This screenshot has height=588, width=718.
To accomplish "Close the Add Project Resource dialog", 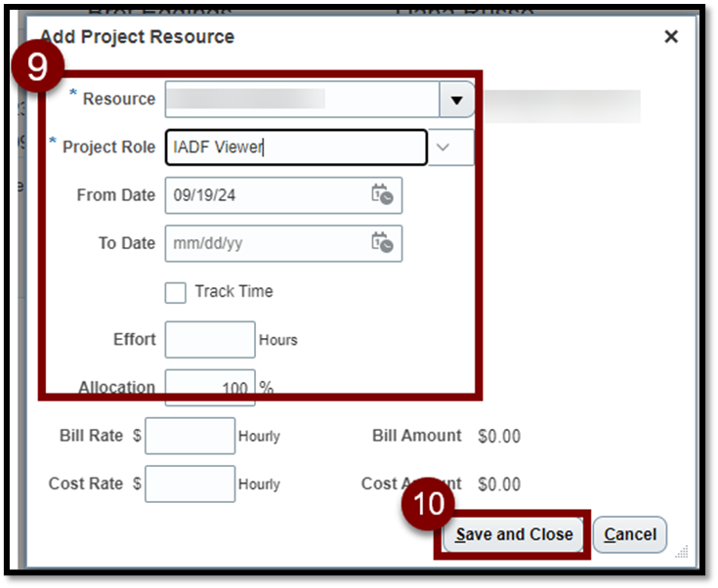I will pos(671,37).
